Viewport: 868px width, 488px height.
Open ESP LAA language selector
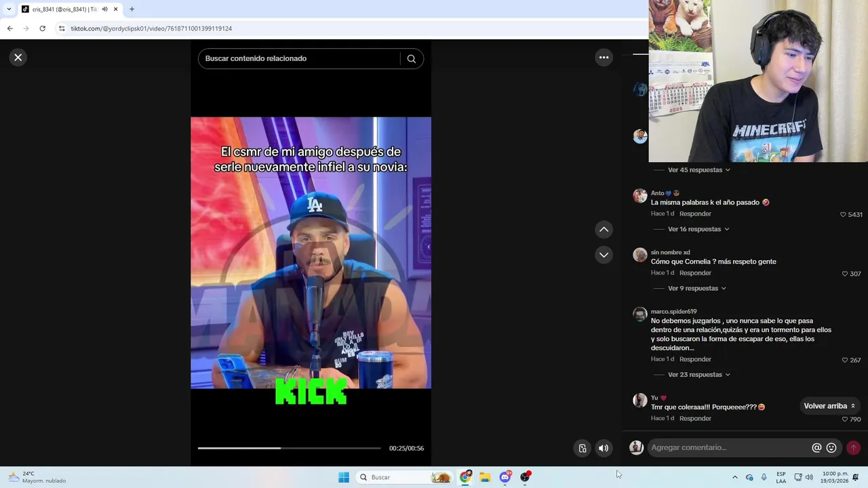(x=781, y=477)
